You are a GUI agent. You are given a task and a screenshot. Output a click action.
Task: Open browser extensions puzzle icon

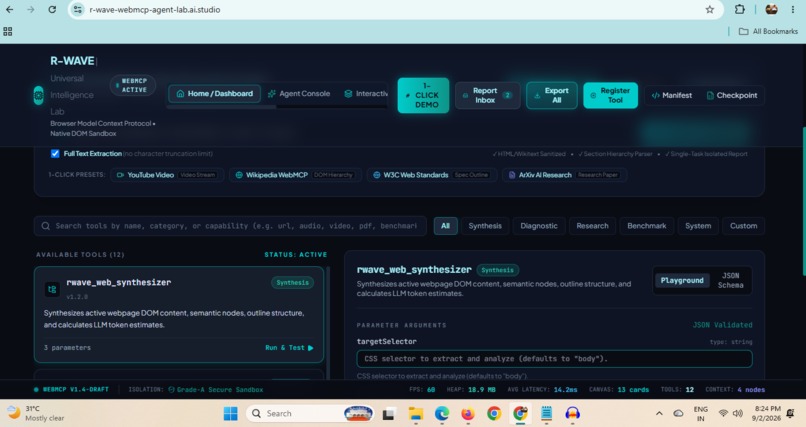pos(739,9)
